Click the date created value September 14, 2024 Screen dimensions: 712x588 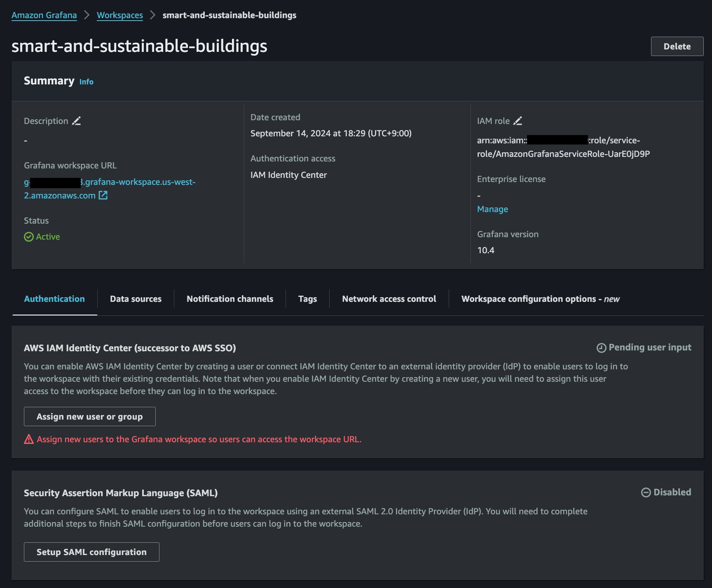click(331, 133)
